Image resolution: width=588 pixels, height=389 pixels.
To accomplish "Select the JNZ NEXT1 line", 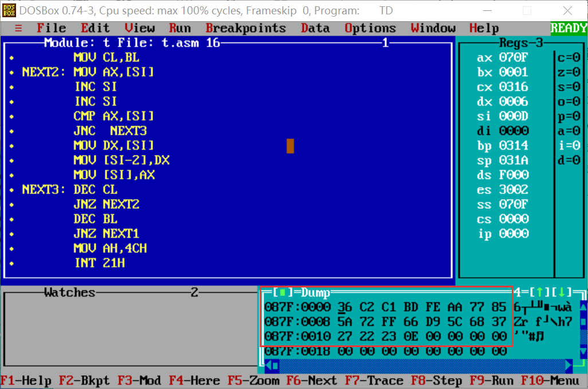I will 107,233.
